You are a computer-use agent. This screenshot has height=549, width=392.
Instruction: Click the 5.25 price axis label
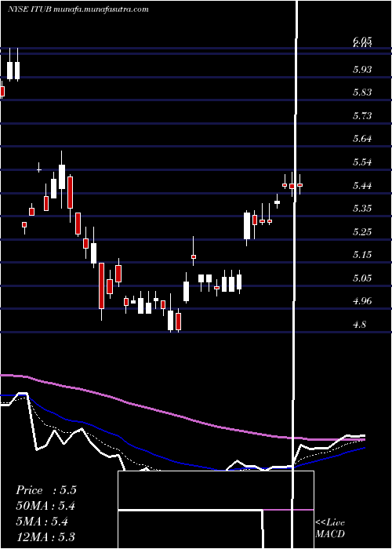pos(362,231)
